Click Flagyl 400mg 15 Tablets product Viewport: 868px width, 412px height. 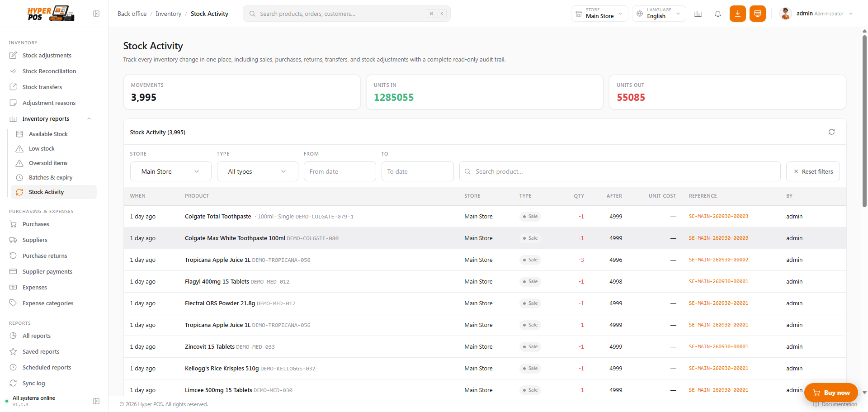pos(217,281)
